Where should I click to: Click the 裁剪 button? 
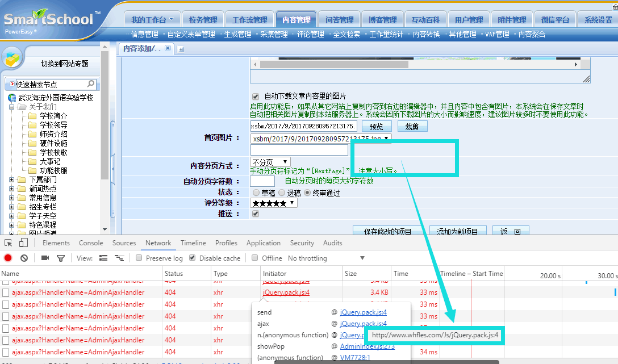(x=412, y=127)
